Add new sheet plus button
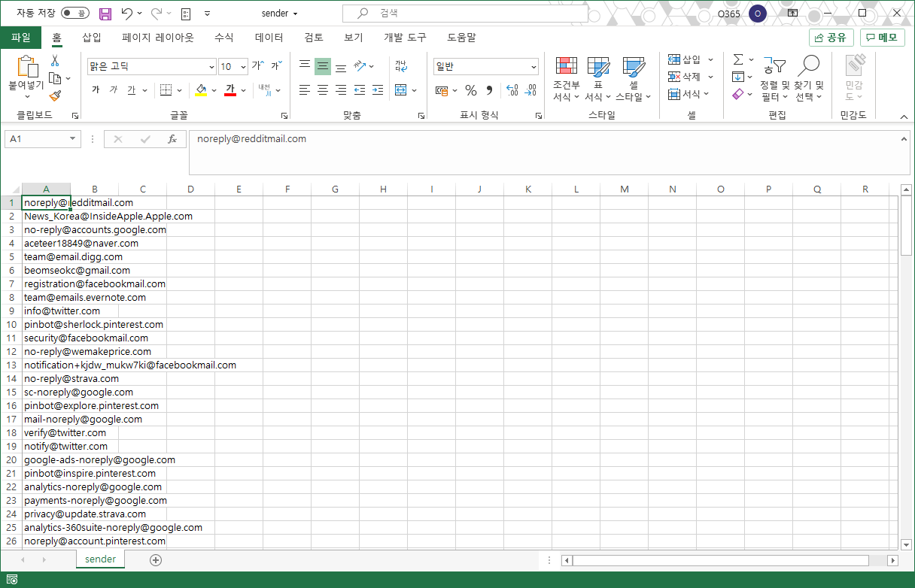The height and width of the screenshot is (588, 915). click(x=156, y=559)
